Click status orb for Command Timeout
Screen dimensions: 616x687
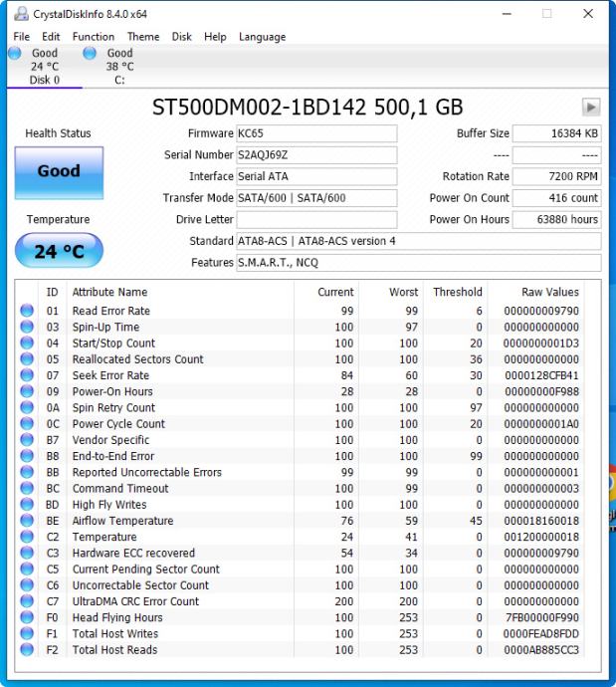tap(27, 488)
